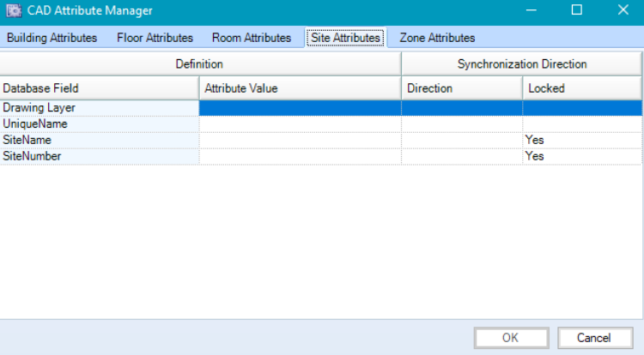This screenshot has height=355, width=644.
Task: Select the SiteNumber database field row
Action: coord(100,156)
